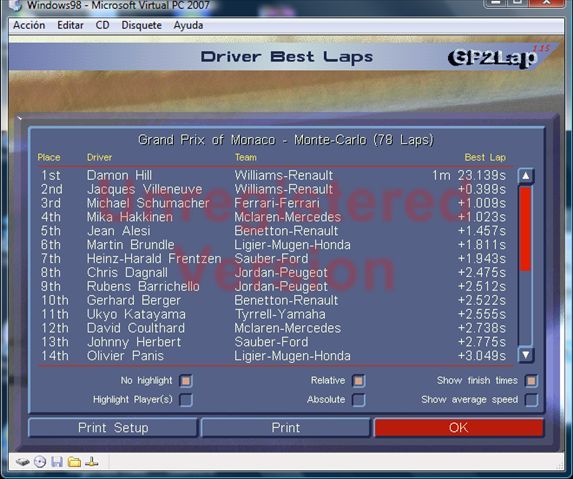Click the +0.399s lap gap
Image resolution: width=573 pixels, height=479 pixels.
tap(482, 189)
